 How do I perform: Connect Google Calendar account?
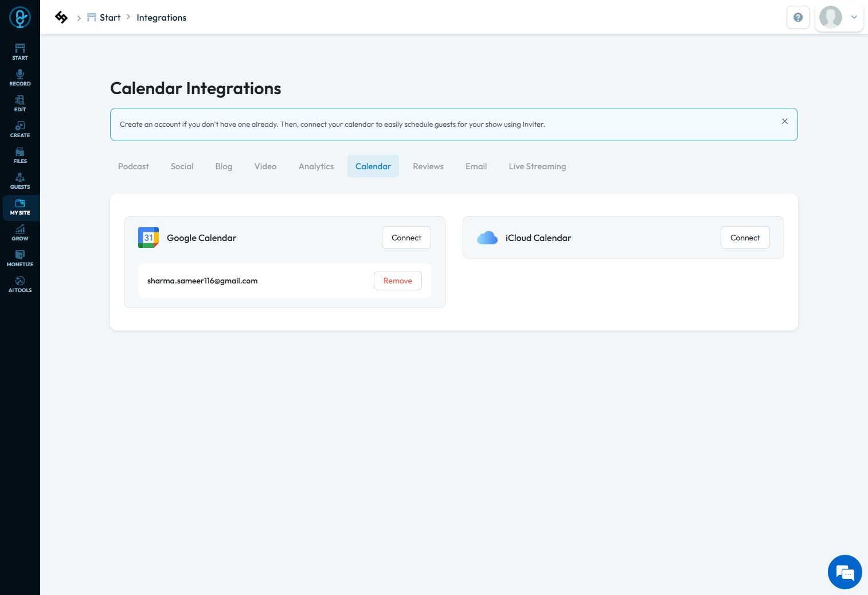pyautogui.click(x=406, y=238)
